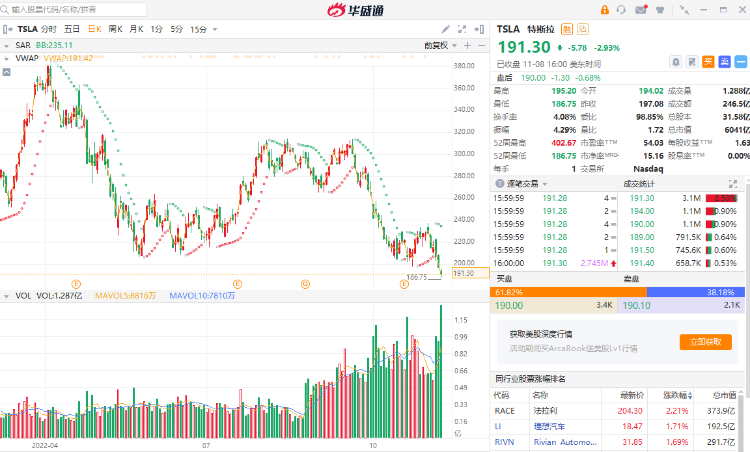Image resolution: width=750 pixels, height=452 pixels.
Task: Sort peers by 总市值 column header
Action: pyautogui.click(x=724, y=395)
